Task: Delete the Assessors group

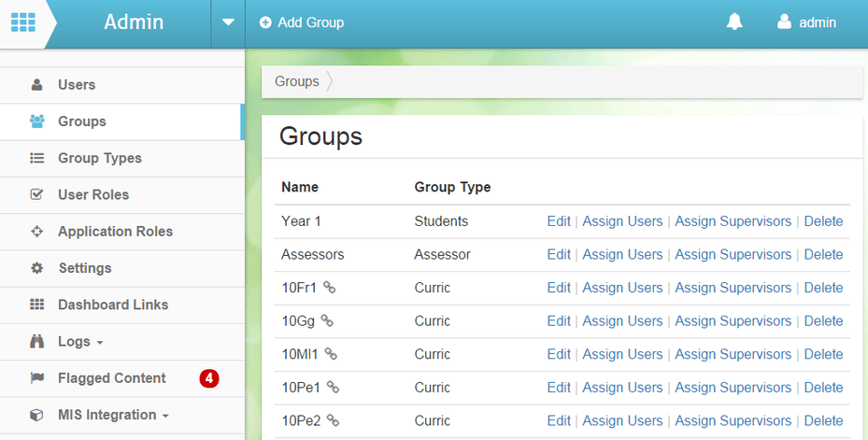Action: click(x=823, y=254)
